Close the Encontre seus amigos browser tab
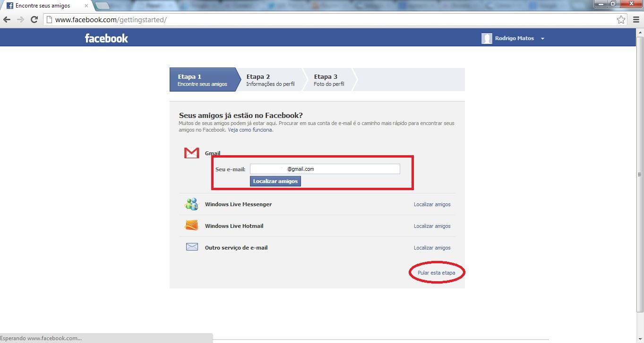 pos(86,6)
